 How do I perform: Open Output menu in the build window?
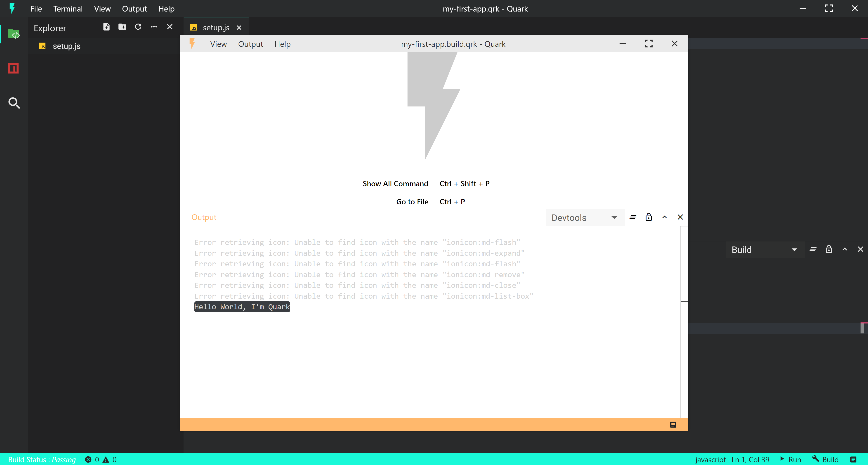(x=250, y=44)
